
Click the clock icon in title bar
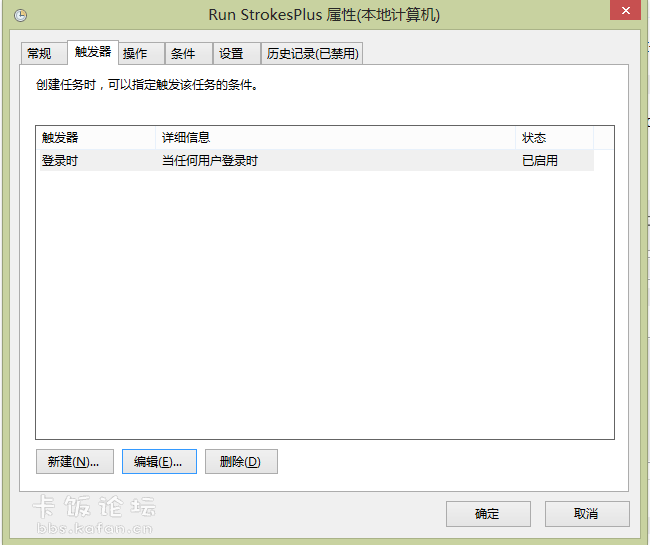tap(20, 16)
